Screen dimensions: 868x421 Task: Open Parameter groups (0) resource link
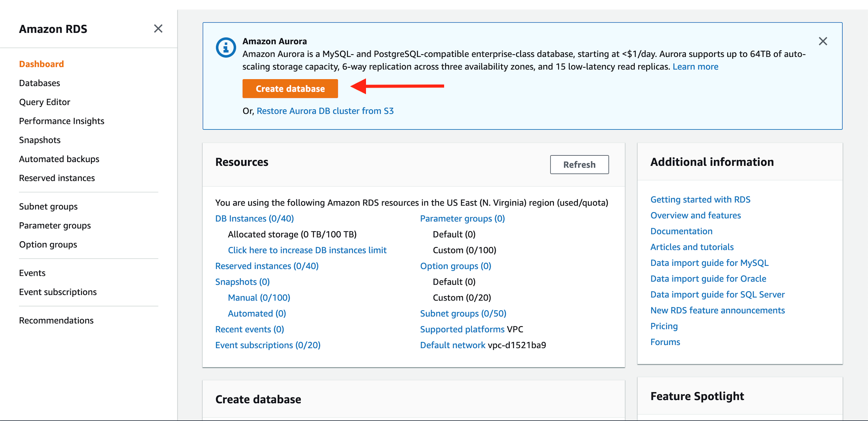(x=462, y=219)
